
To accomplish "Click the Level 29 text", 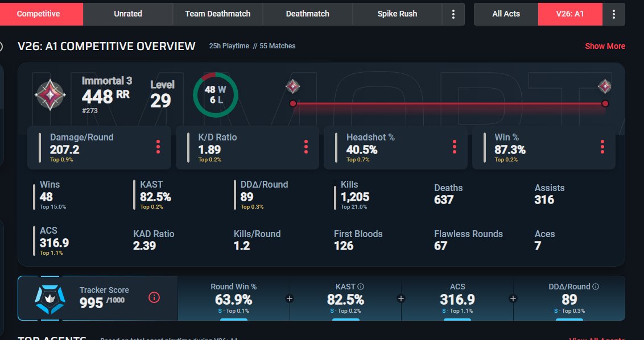I will click(x=162, y=94).
